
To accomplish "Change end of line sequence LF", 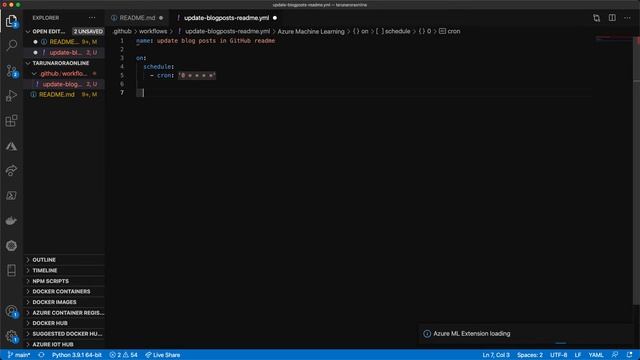I will 578,355.
